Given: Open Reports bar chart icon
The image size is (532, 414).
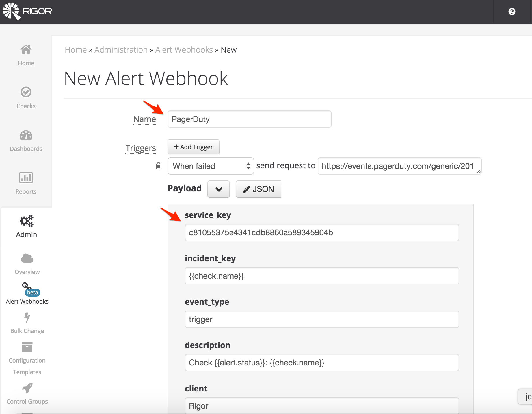Looking at the screenshot, I should click(x=26, y=178).
